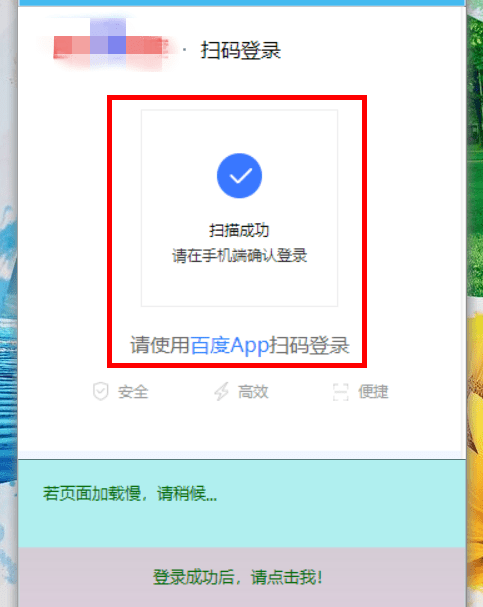Click the shield icon beside 安全
Image resolution: width=483 pixels, height=607 pixels.
tap(101, 391)
